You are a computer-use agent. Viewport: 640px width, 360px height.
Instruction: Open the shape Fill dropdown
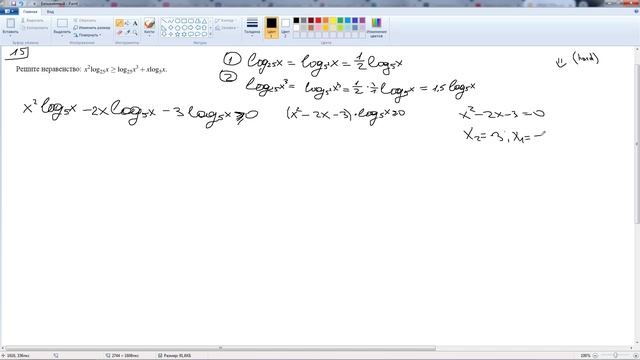tap(227, 28)
